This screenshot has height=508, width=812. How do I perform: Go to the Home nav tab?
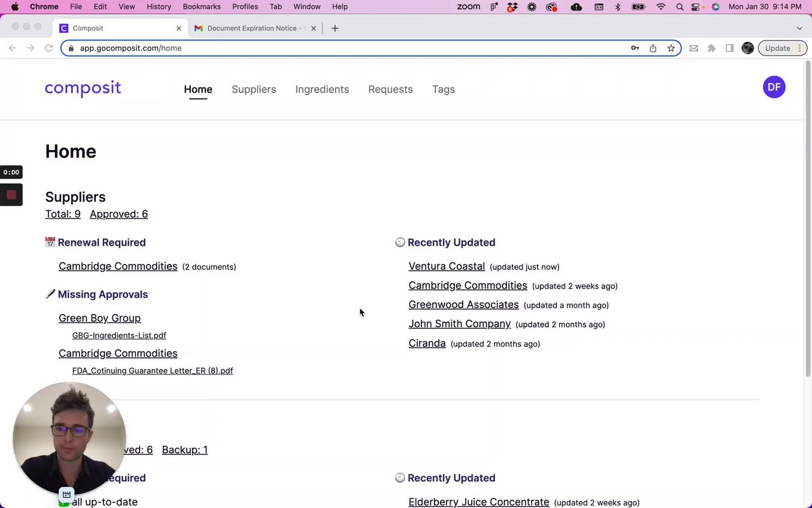point(198,90)
